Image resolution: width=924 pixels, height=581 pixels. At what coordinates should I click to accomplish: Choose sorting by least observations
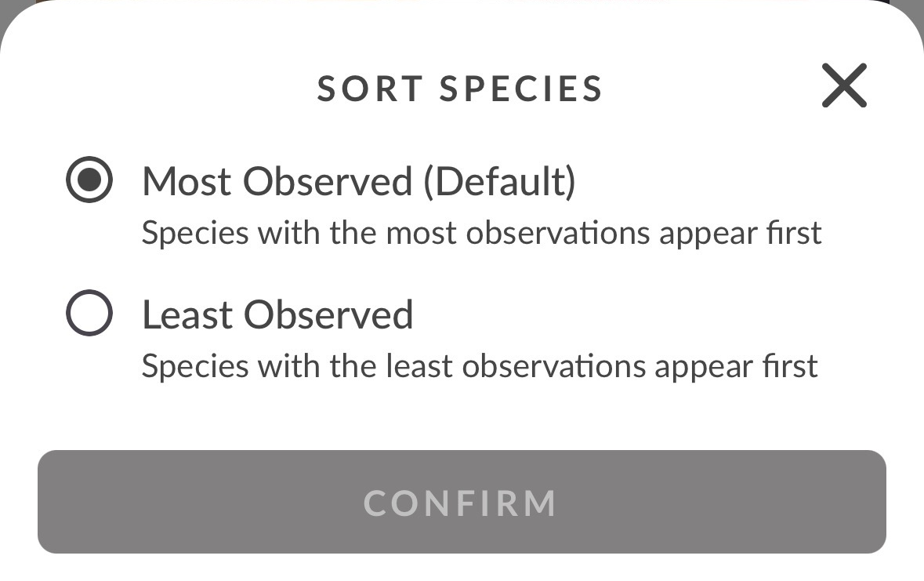89,313
